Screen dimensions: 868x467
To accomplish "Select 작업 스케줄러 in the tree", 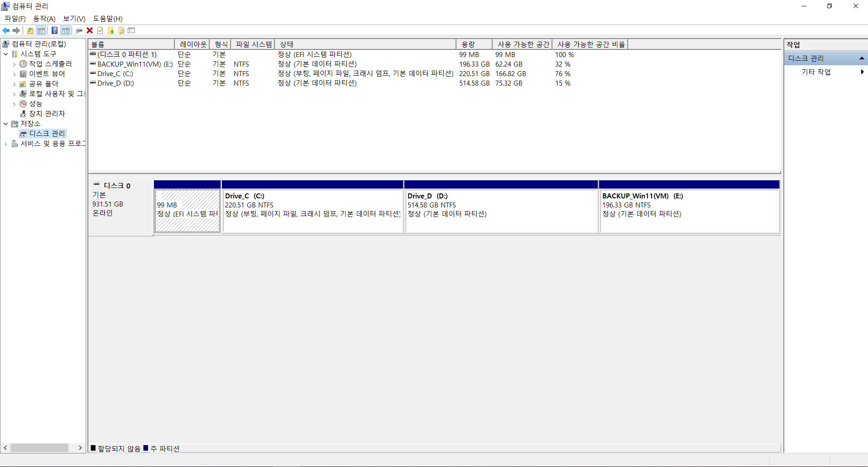I will (x=50, y=64).
